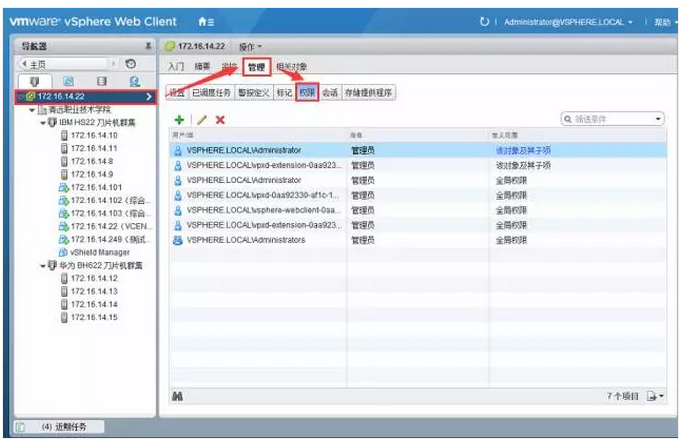Viewport: 683px width, 445px height.
Task: Click the Administrators group icon in permissions list
Action: pyautogui.click(x=178, y=240)
